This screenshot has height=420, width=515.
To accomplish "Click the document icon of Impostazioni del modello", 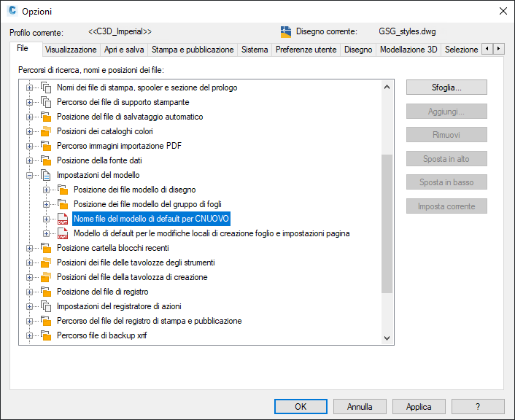I will 46,175.
